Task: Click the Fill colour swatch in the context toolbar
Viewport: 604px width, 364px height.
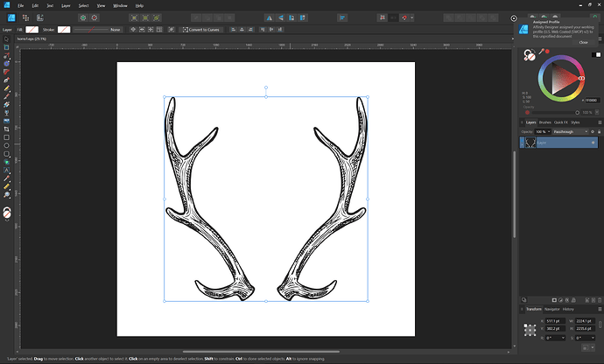Action: click(32, 30)
